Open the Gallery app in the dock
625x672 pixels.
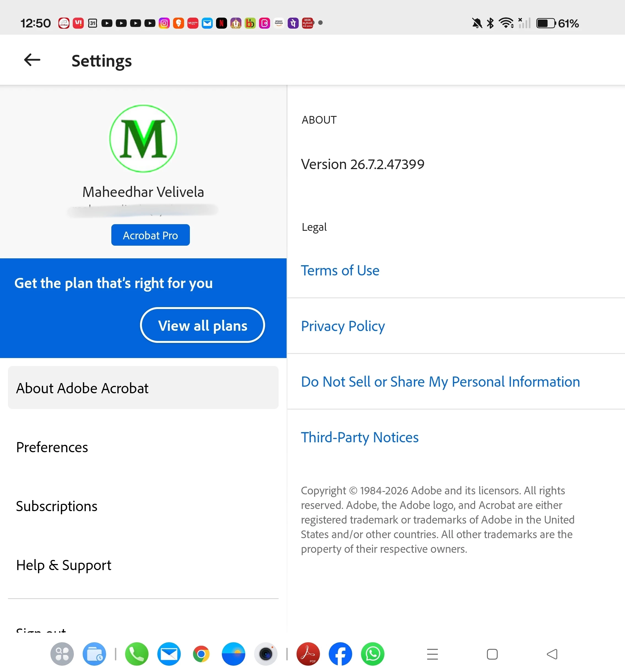tap(233, 654)
